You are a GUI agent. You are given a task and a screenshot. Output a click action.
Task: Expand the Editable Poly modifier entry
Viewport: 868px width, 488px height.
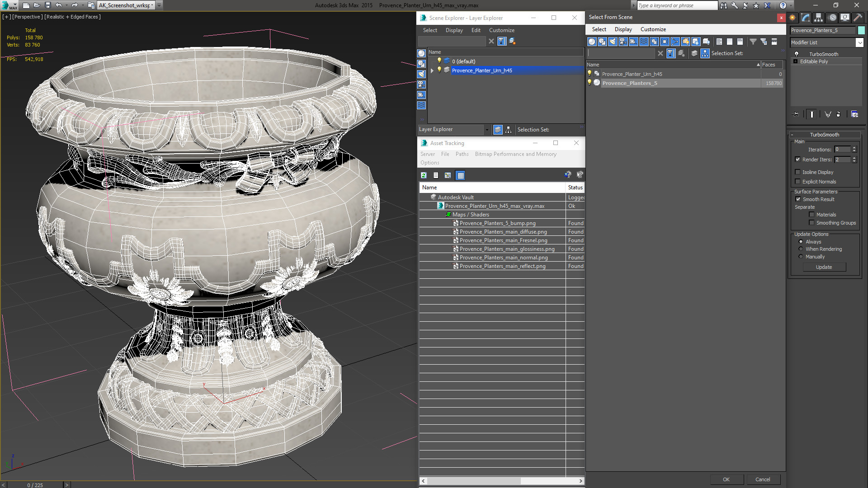pyautogui.click(x=795, y=61)
